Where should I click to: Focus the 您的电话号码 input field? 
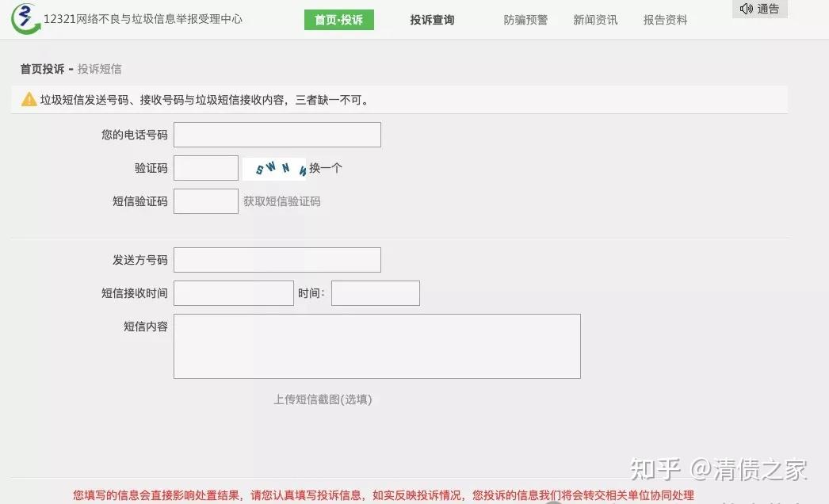point(277,134)
